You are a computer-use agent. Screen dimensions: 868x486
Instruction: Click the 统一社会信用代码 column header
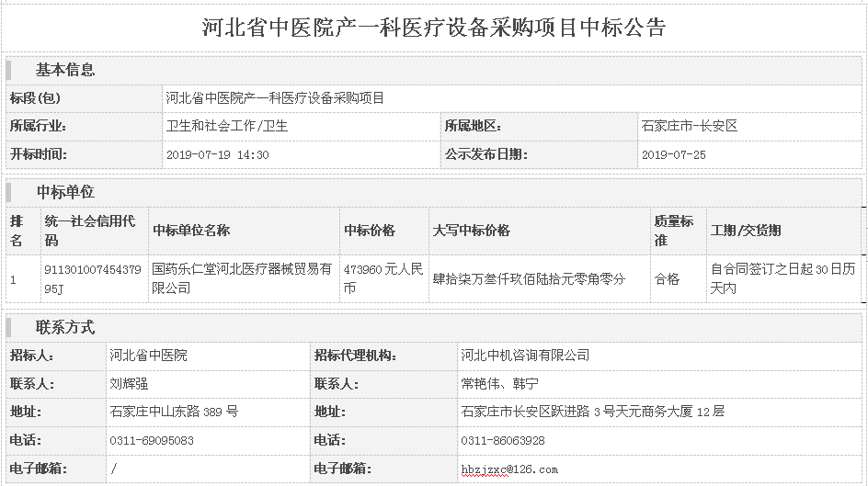click(x=90, y=231)
